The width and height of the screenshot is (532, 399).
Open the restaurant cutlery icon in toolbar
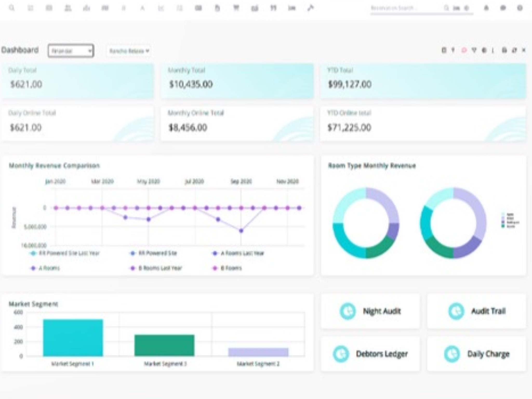(273, 8)
